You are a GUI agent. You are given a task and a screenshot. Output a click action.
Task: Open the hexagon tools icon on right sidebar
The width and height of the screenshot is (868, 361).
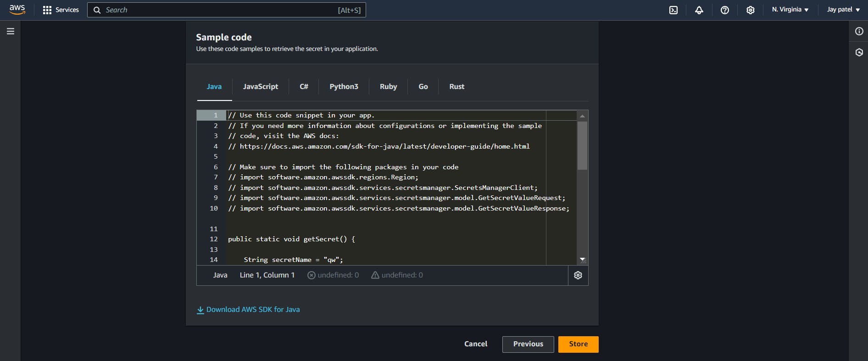point(859,52)
